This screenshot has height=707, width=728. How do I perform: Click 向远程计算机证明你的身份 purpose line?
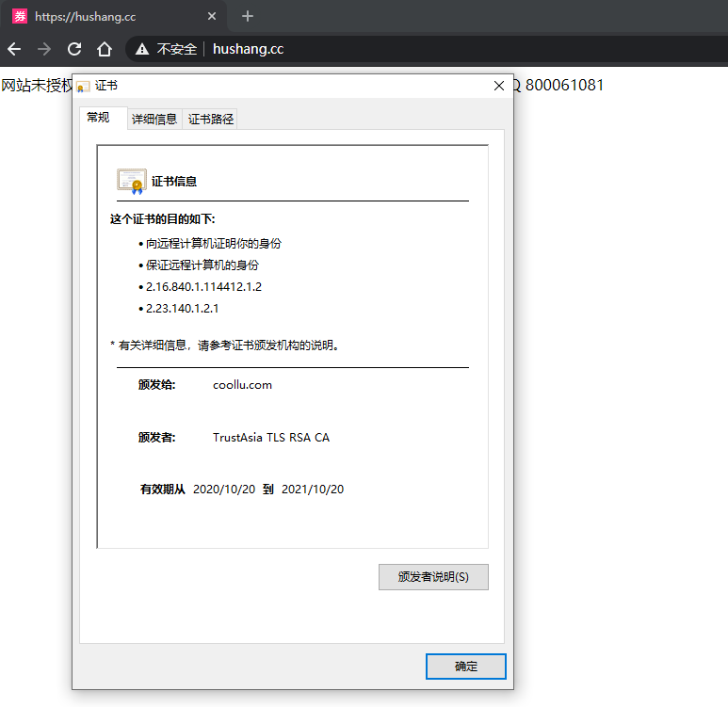[214, 243]
